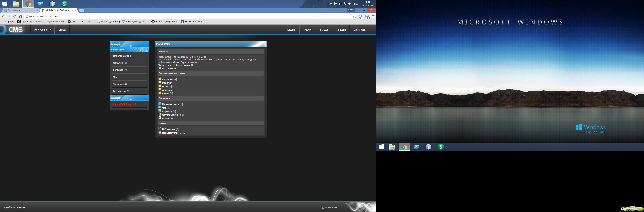
Task: Open the Форум top menu item
Action: tap(307, 30)
